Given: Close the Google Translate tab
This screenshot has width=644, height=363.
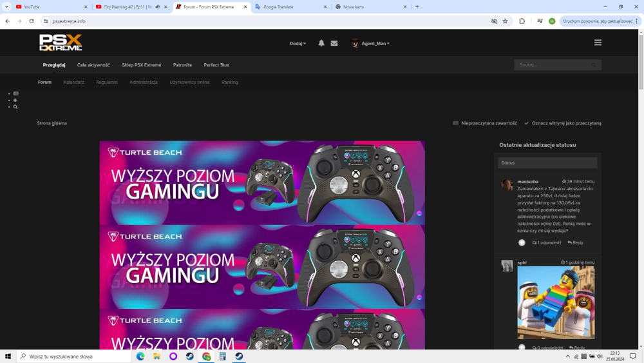Looking at the screenshot, I should pos(325,6).
